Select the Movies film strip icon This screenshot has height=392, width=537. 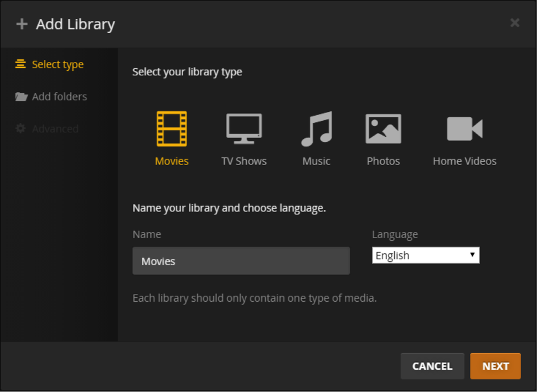pyautogui.click(x=172, y=128)
